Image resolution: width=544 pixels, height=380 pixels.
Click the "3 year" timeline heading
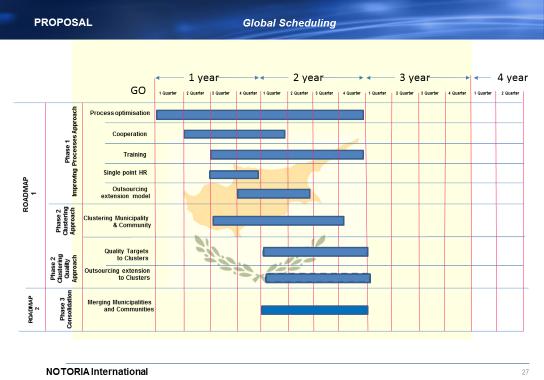(415, 77)
